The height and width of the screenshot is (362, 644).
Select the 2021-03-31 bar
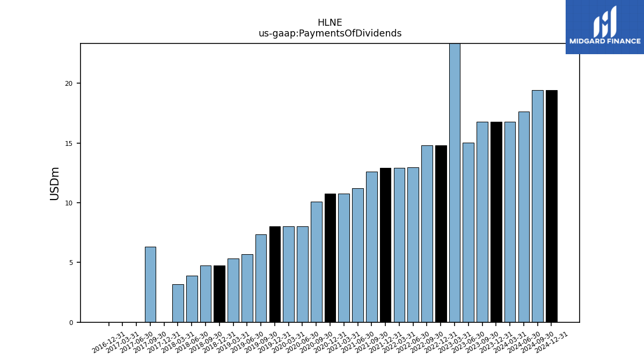pyautogui.click(x=344, y=258)
